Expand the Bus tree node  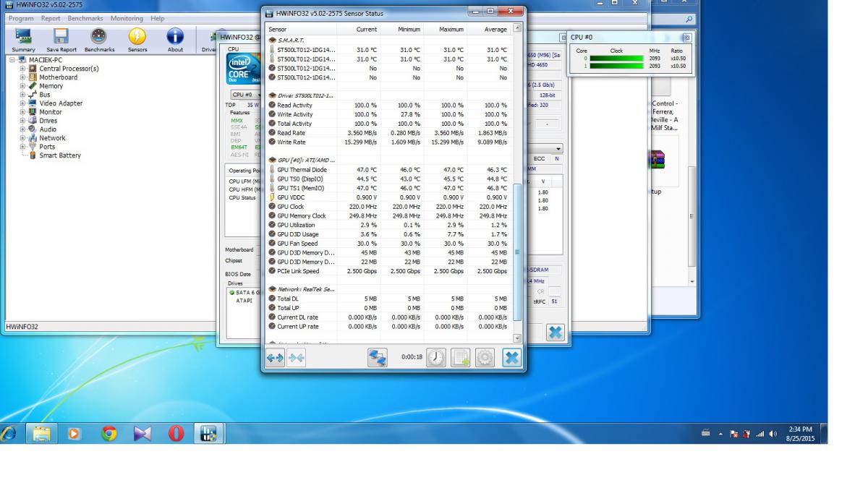23,95
